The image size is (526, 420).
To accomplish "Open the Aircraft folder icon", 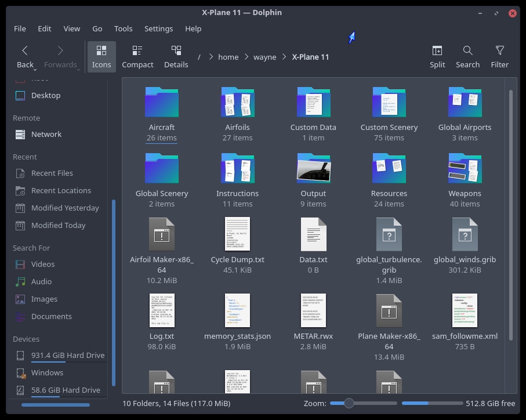I will tap(161, 102).
